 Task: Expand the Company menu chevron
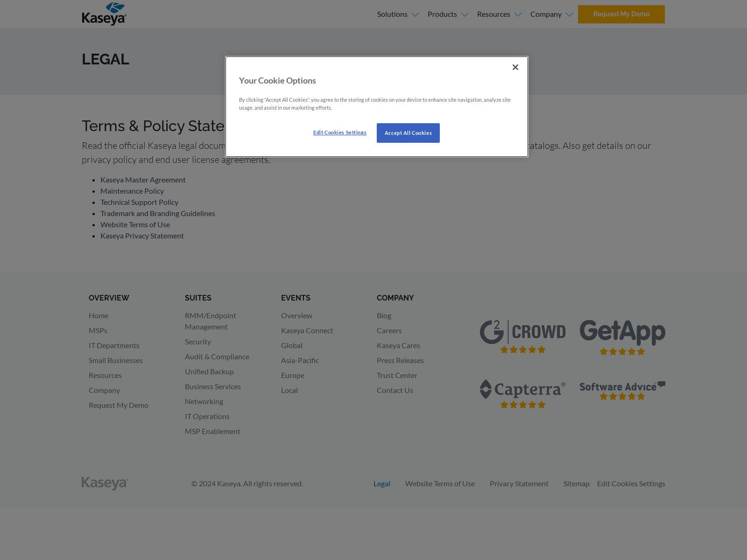569,14
